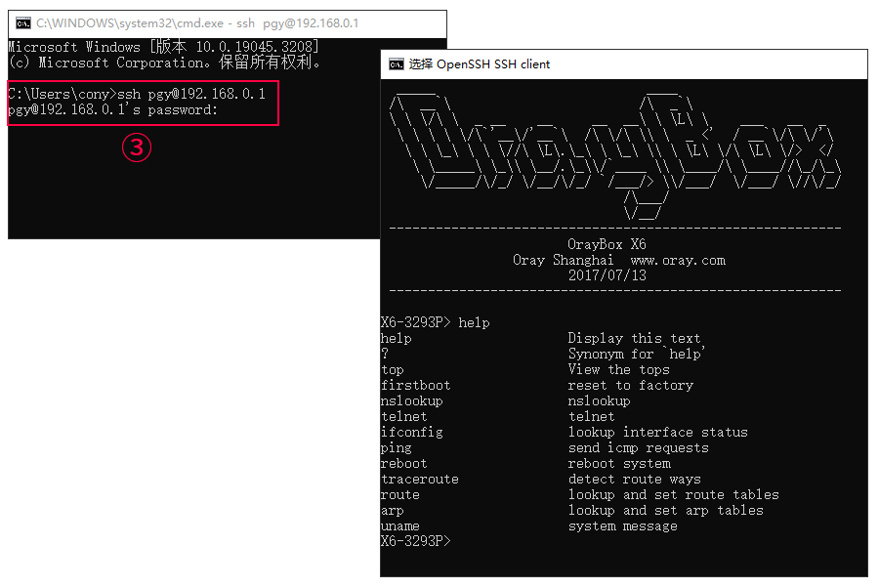Click the '?' command entry
Screen dimensions: 879x588
pyautogui.click(x=385, y=354)
